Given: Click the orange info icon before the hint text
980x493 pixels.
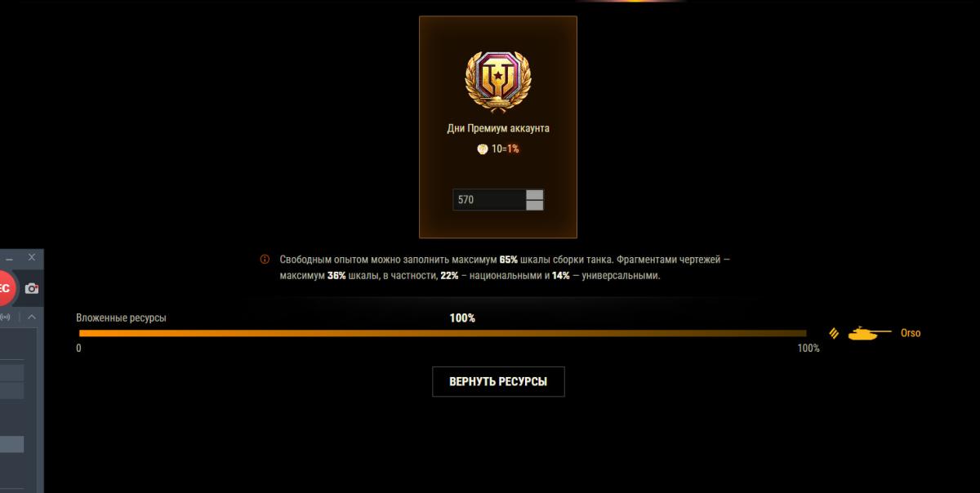Looking at the screenshot, I should click(x=265, y=259).
